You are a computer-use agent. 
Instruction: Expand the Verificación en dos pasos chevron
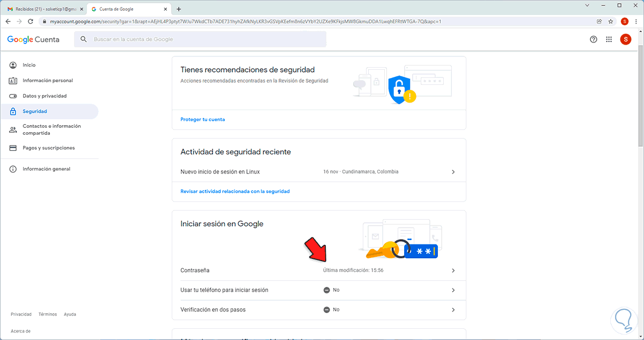tap(453, 310)
